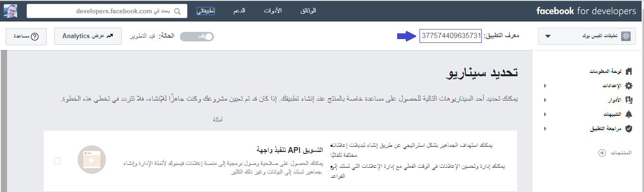644x192 pixels.
Task: Click the أمثلة examples column label
Action: pos(217,119)
